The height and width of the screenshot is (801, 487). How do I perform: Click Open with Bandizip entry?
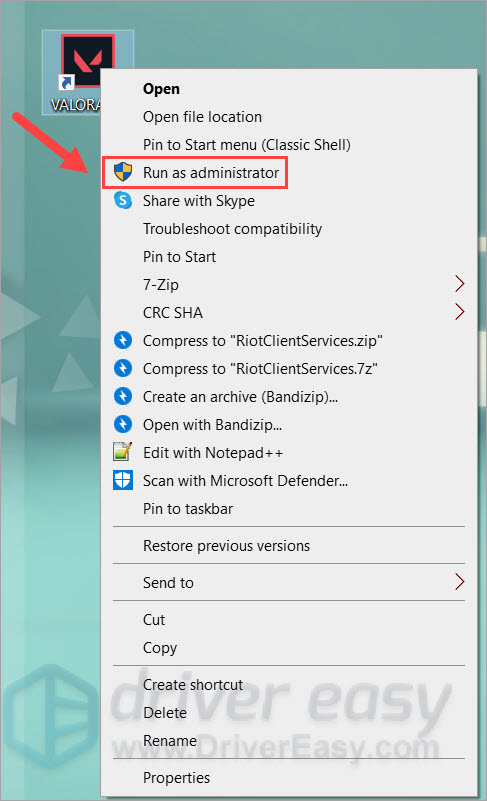pyautogui.click(x=289, y=425)
